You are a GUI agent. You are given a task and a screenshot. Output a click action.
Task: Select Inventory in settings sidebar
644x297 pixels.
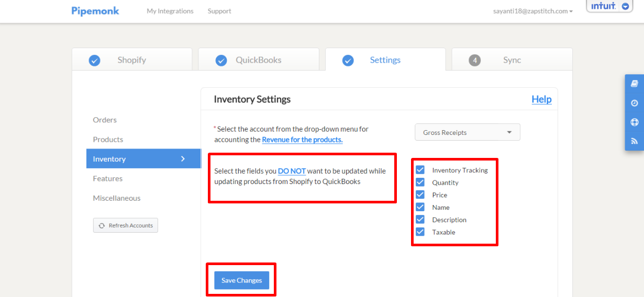point(143,159)
